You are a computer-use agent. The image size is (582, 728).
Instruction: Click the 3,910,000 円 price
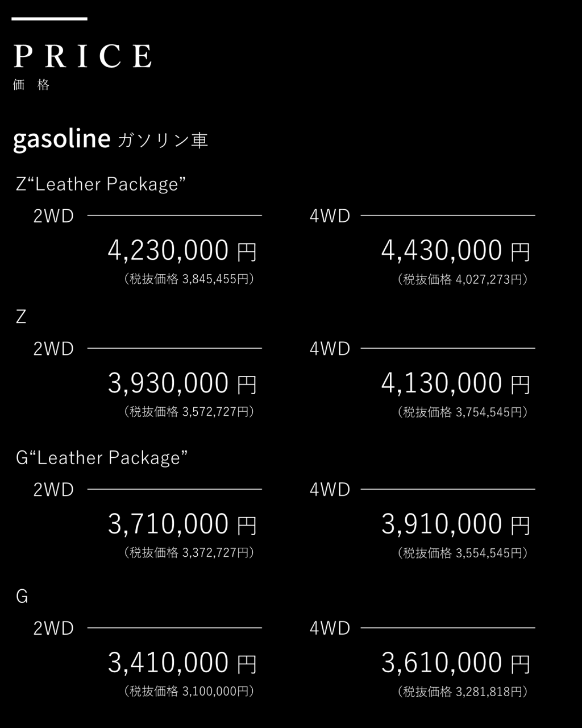click(456, 524)
